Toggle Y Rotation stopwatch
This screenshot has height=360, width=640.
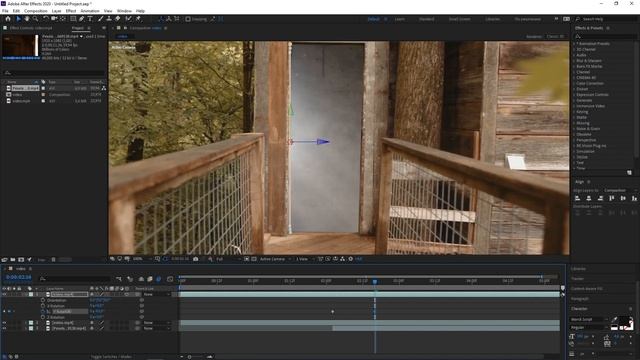tap(43, 311)
